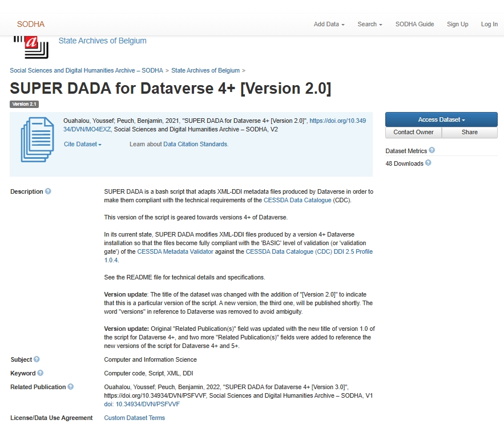The height and width of the screenshot is (436, 504).
Task: Open the Add Data menu
Action: pyautogui.click(x=329, y=24)
